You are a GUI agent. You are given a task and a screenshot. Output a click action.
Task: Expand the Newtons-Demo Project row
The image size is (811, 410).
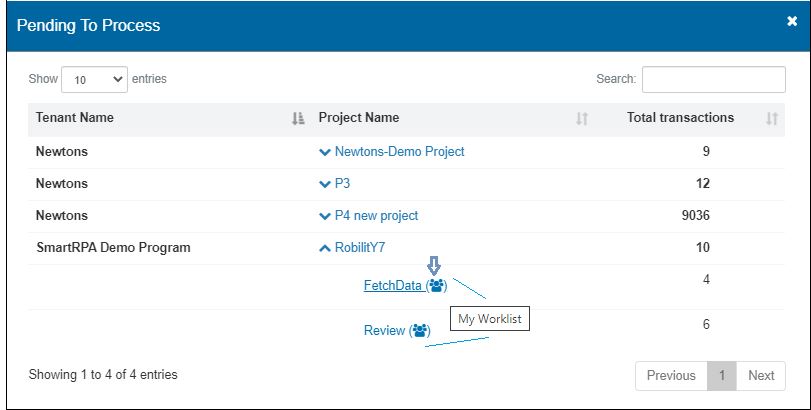(x=324, y=152)
